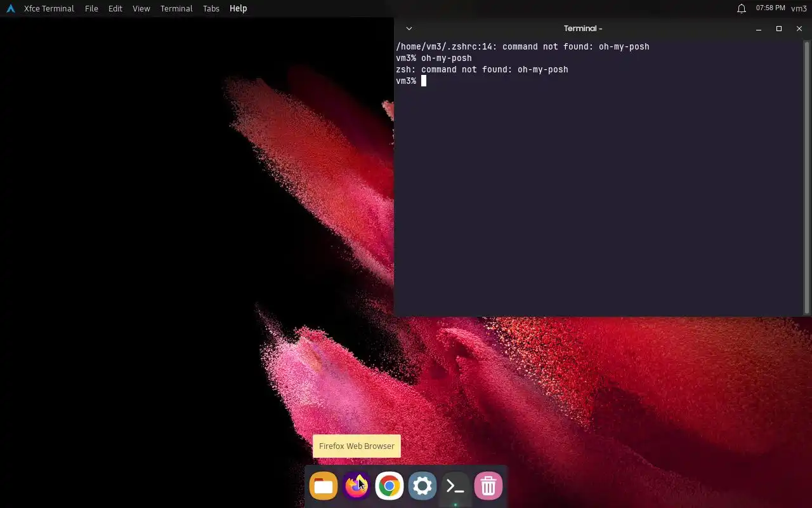Click the terminal vertical scrollbar

coord(807,177)
